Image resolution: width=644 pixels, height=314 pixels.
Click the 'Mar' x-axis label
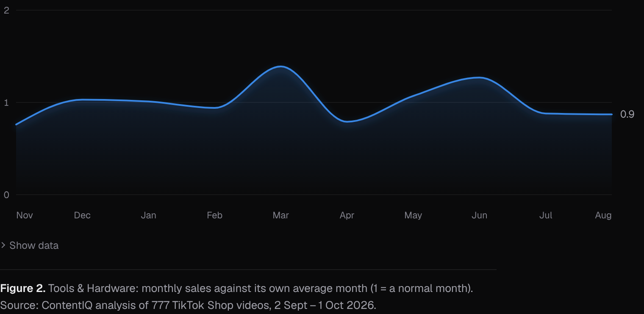280,215
